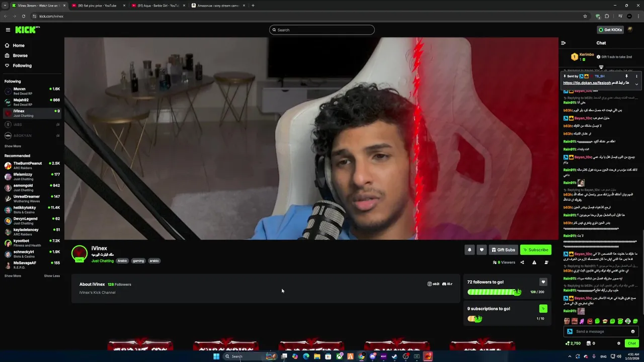Image resolution: width=644 pixels, height=362 pixels.
Task: Bookmark this page with star icon
Action: click(x=585, y=16)
